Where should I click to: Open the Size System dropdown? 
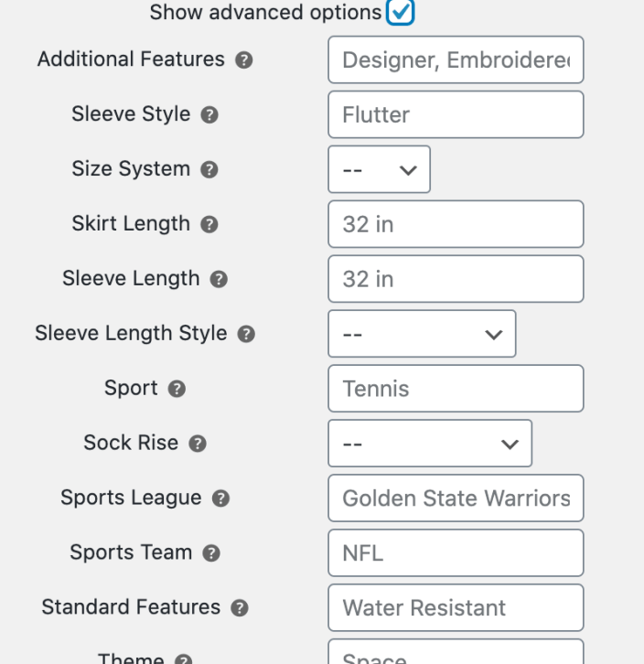coord(379,169)
